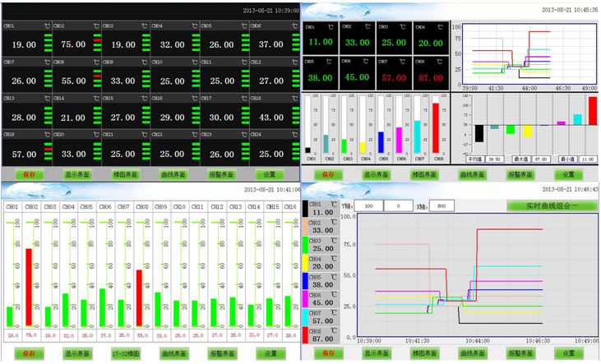Click the 最小值 field showing 11.00
601x364 pixels.
(x=587, y=159)
